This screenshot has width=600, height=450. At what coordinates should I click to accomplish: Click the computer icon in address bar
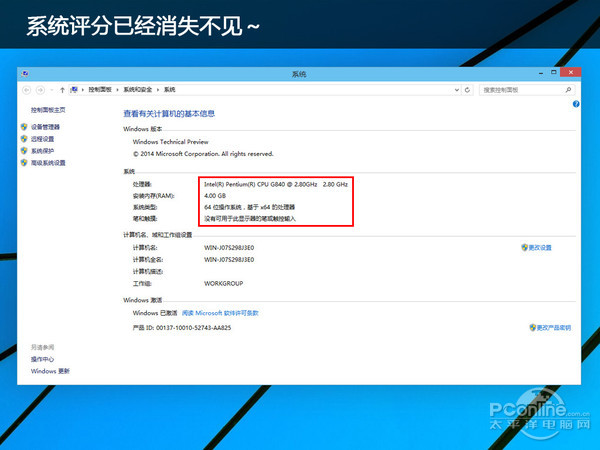74,90
